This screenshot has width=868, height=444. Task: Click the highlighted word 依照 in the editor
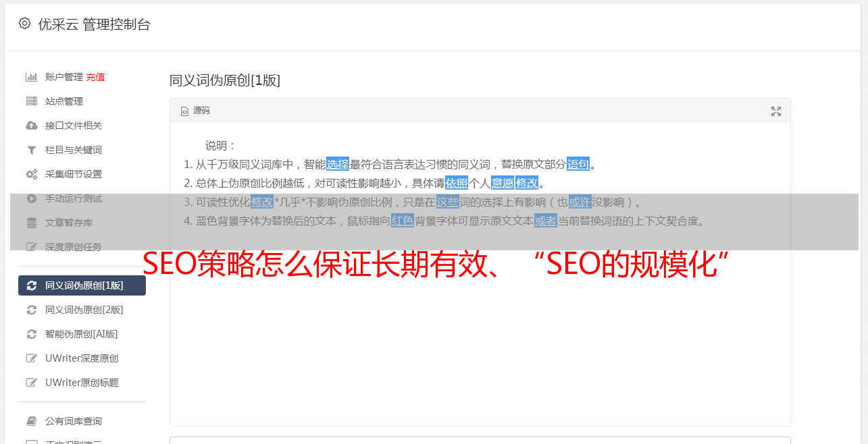457,183
